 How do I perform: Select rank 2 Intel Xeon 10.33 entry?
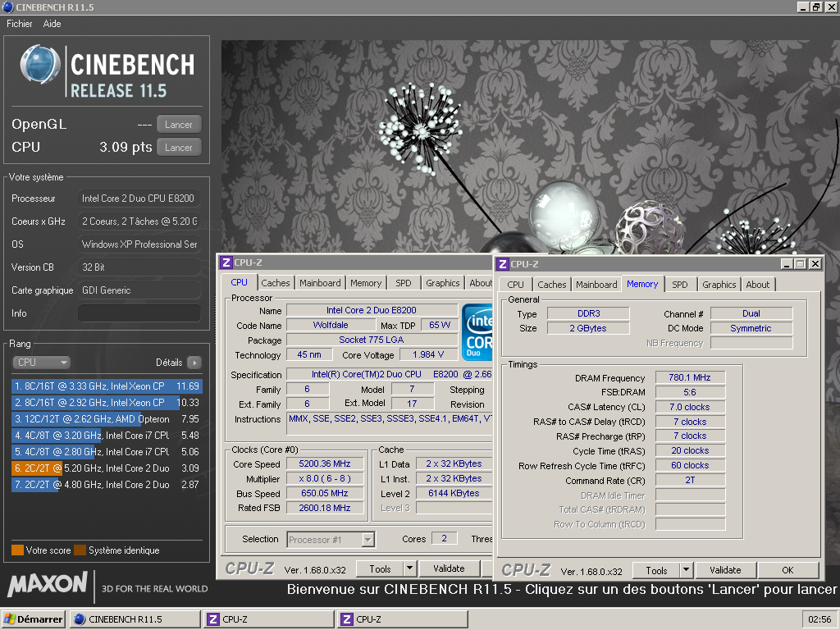107,402
